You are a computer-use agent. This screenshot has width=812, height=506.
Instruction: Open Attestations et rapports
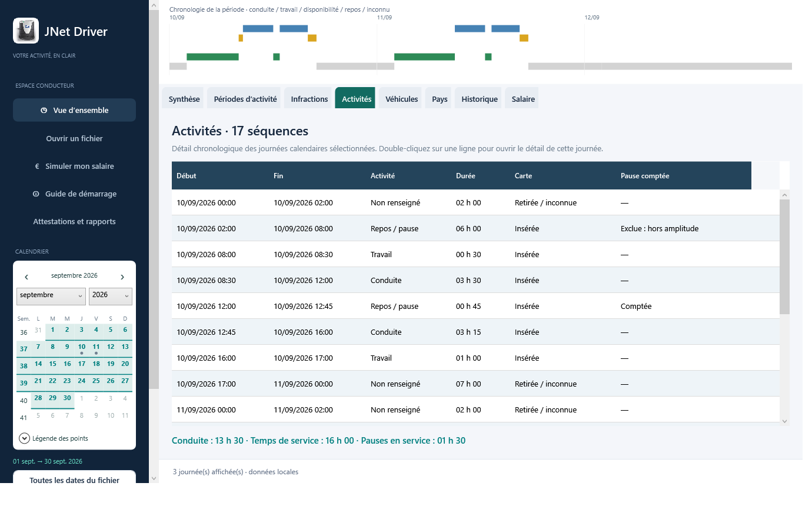74,222
